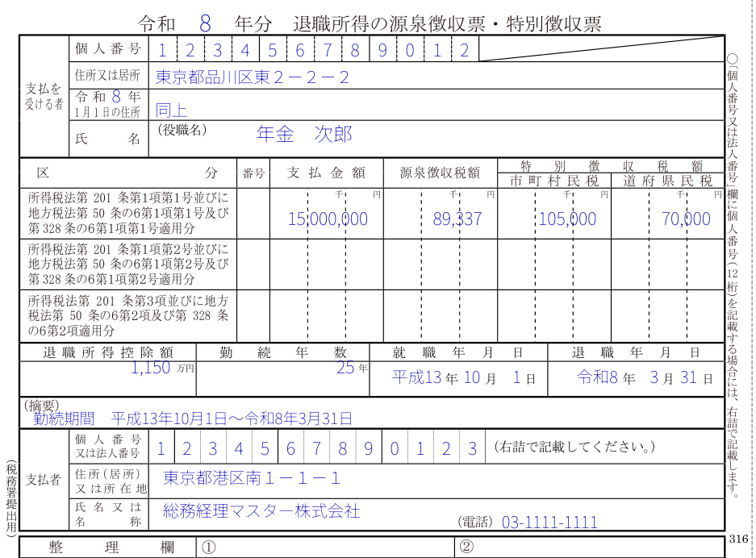The width and height of the screenshot is (756, 558).
Task: Click the retirement deduction value 1,150
Action: pyautogui.click(x=151, y=368)
